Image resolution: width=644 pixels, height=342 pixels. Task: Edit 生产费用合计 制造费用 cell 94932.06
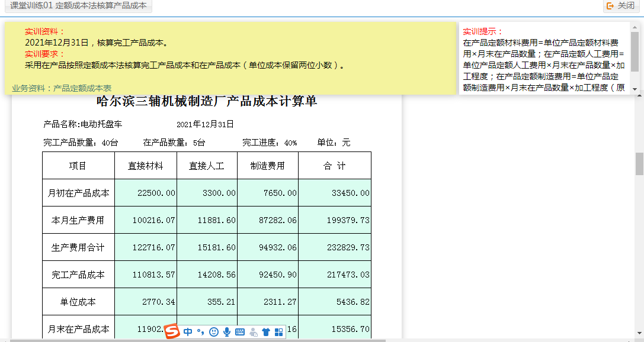coord(268,247)
